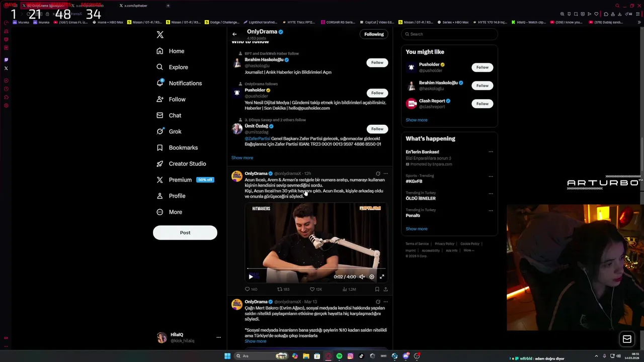Screen dimensions: 644x362
Task: Click the Premium X icon
Action: (159, 180)
